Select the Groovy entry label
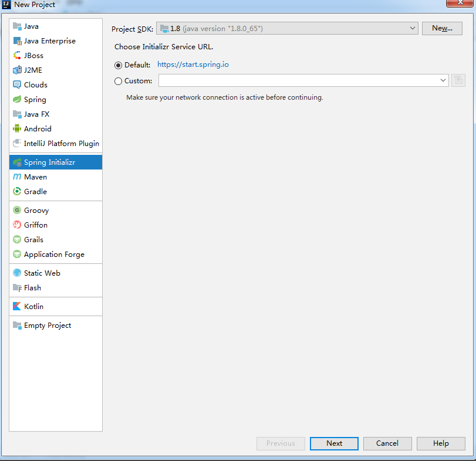The height and width of the screenshot is (461, 476). [36, 211]
